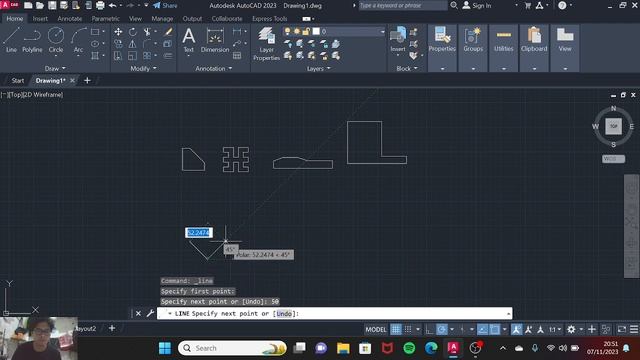Open annotation scale 1:1 dropdown
This screenshot has width=640, height=360.
(554, 329)
